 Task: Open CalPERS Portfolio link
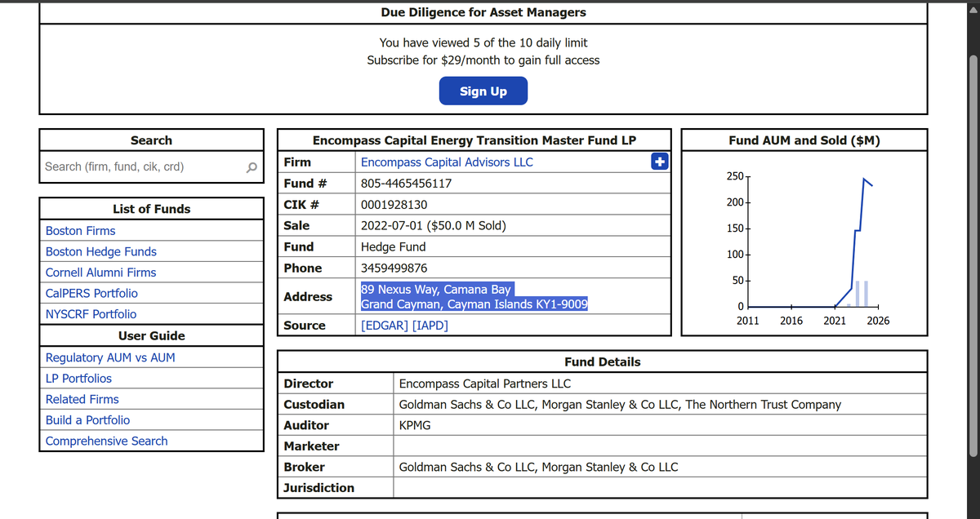pyautogui.click(x=91, y=293)
